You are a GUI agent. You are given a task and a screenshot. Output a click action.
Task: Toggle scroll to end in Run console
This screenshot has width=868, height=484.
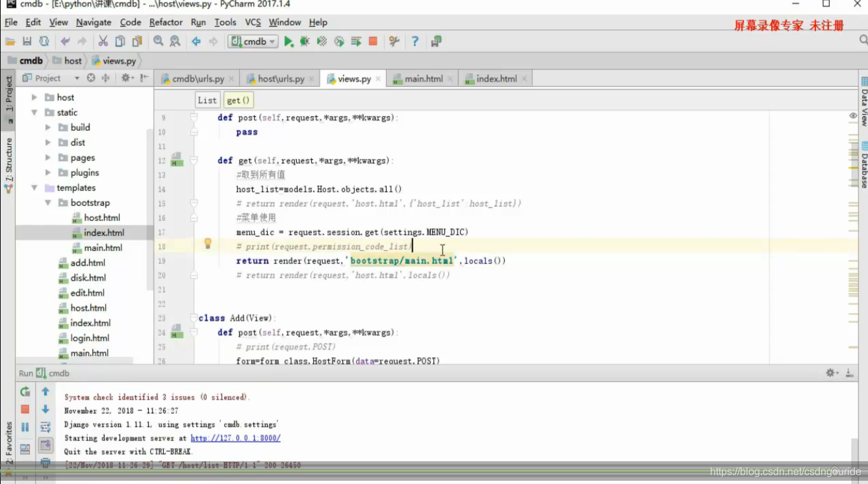coord(45,445)
